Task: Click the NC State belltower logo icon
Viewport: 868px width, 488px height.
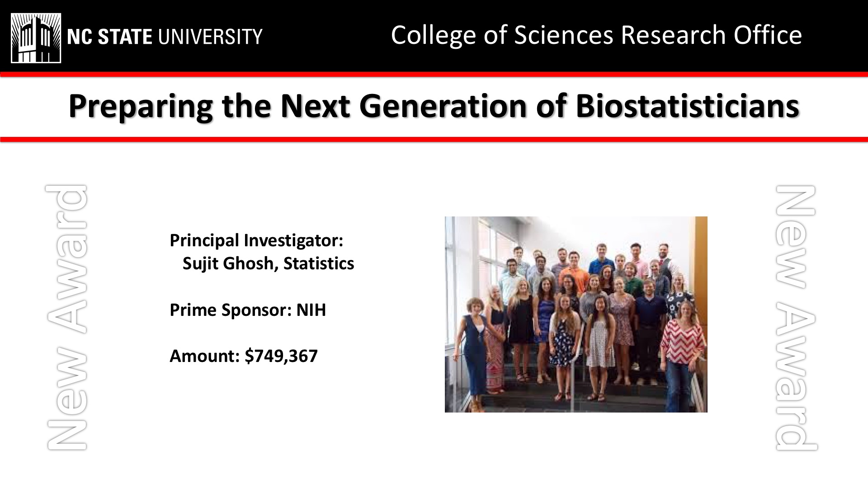Action: point(36,38)
